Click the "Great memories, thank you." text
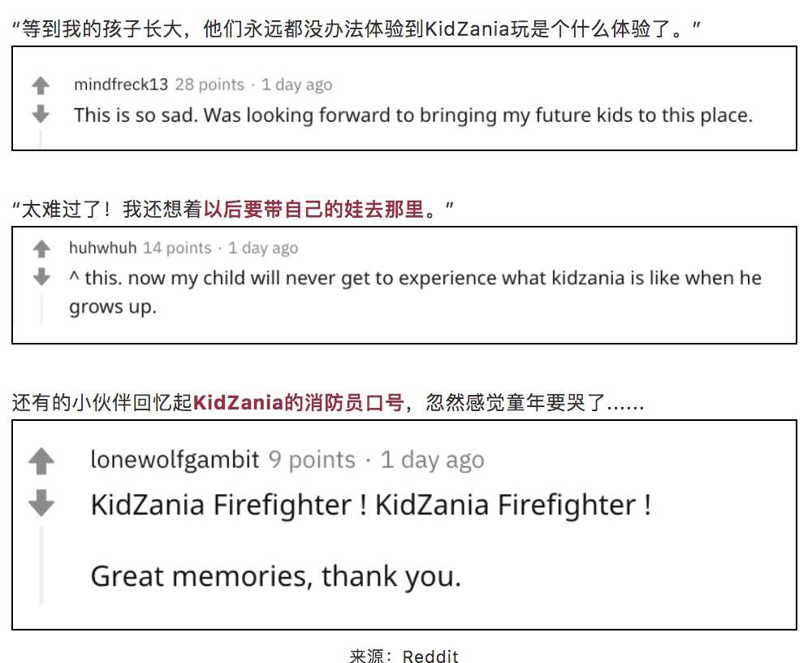The image size is (812, 663). 275,576
